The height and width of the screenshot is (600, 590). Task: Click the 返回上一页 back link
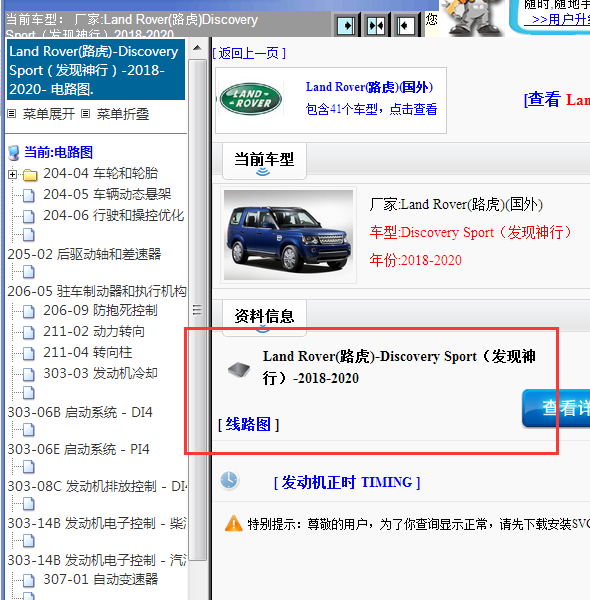click(x=249, y=53)
